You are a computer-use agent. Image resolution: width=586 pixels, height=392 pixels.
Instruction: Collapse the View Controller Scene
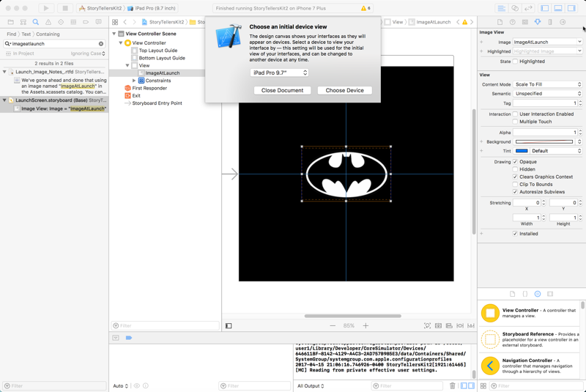(x=114, y=34)
